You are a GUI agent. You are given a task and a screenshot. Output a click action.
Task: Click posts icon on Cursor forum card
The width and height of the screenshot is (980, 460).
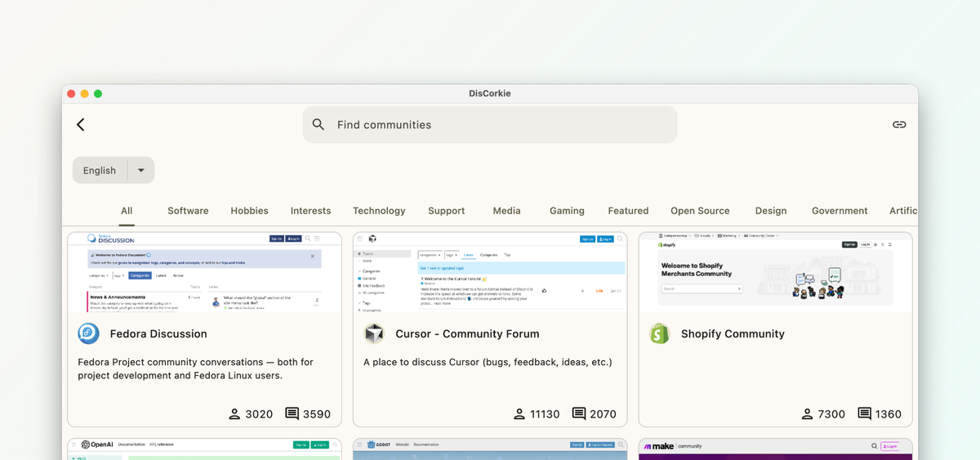(x=579, y=414)
